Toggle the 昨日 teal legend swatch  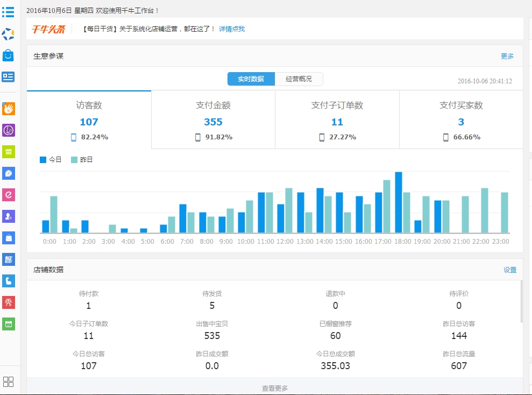(74, 159)
